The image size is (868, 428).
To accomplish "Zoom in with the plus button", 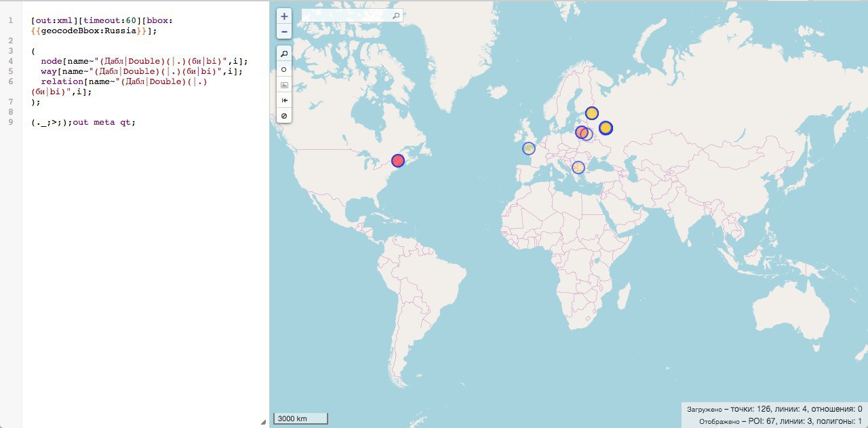I will click(x=284, y=16).
